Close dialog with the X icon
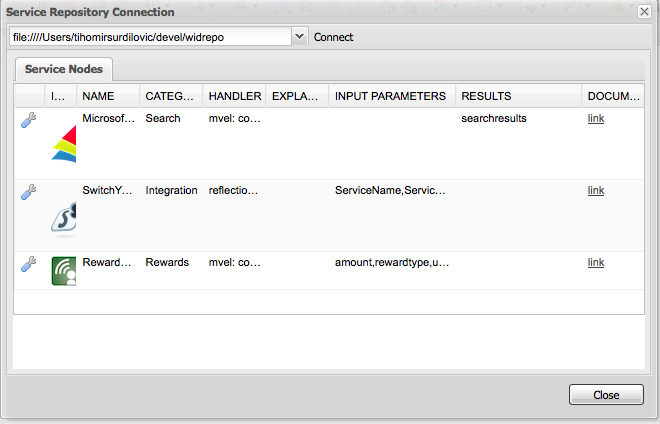Viewport: 660px width, 424px height. (x=645, y=12)
